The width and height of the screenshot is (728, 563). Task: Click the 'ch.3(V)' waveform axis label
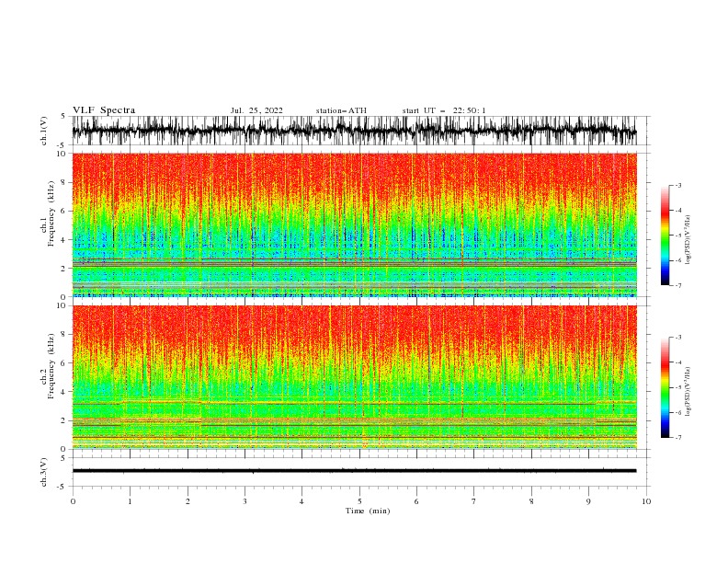pos(44,472)
